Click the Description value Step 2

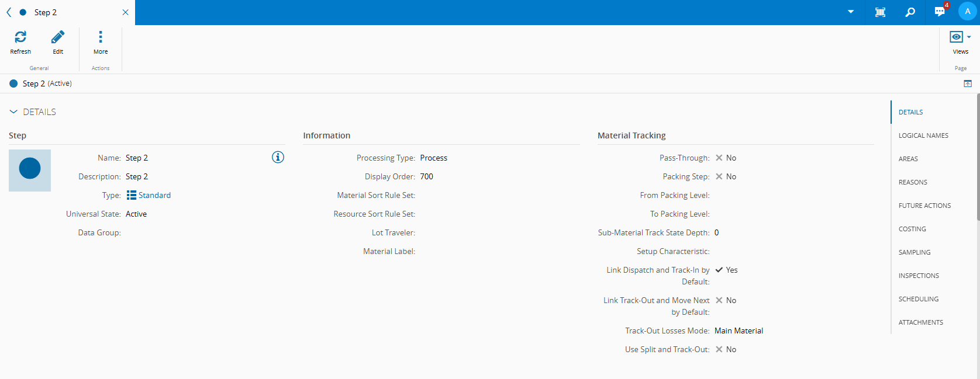[137, 176]
